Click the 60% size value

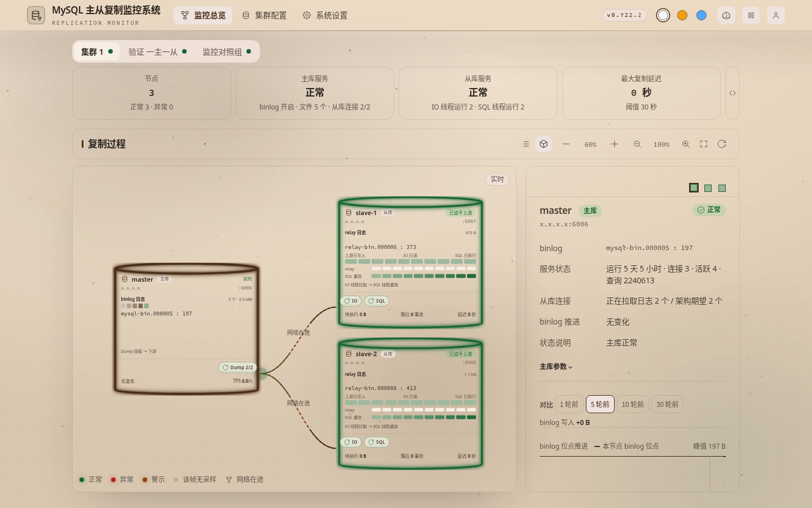click(x=590, y=144)
